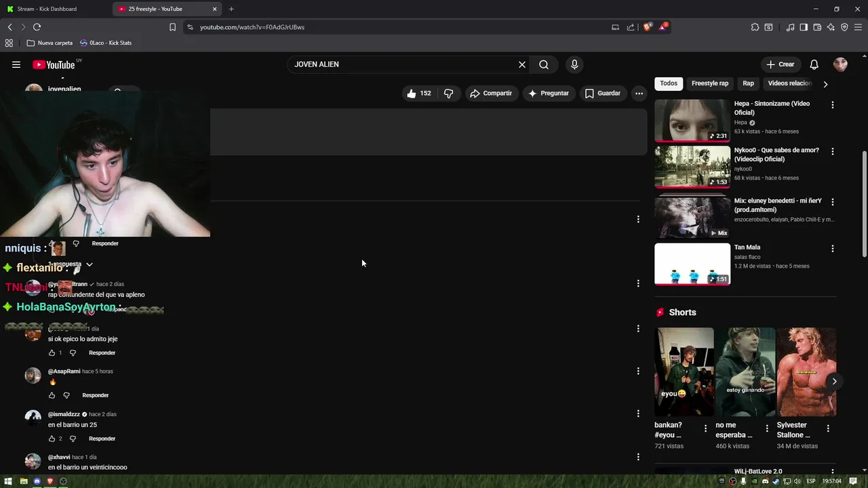
Task: Show more filter chips with the arrow
Action: click(x=825, y=84)
